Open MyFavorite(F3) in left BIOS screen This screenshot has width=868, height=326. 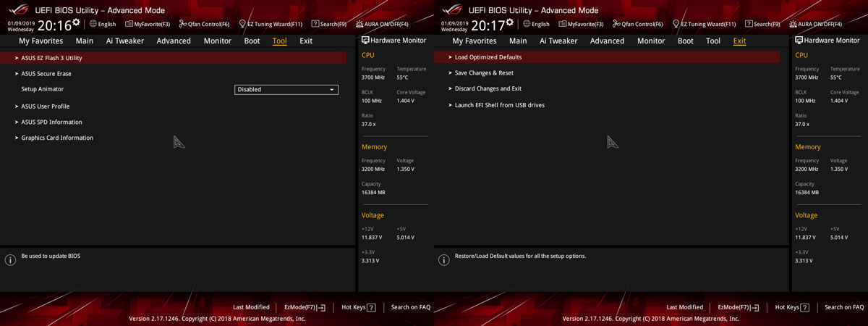(148, 24)
